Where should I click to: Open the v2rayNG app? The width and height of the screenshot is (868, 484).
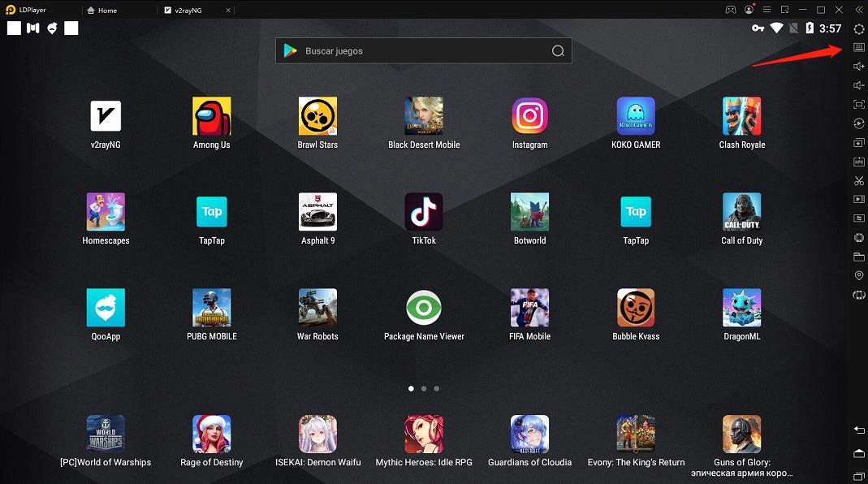[x=106, y=116]
